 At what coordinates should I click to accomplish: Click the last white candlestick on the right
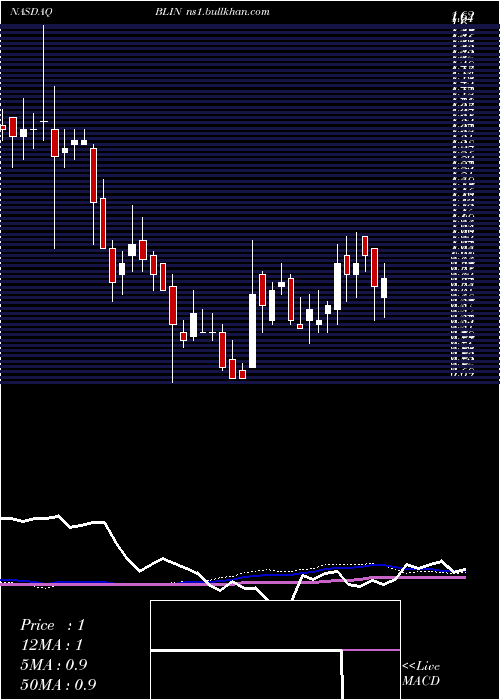(384, 288)
